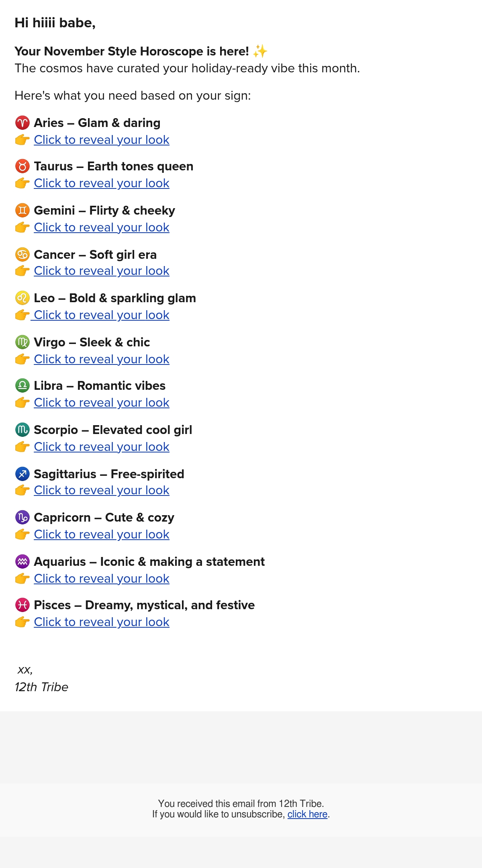This screenshot has width=482, height=868.
Task: Click the sparkles emoji after the headline
Action: click(x=260, y=51)
